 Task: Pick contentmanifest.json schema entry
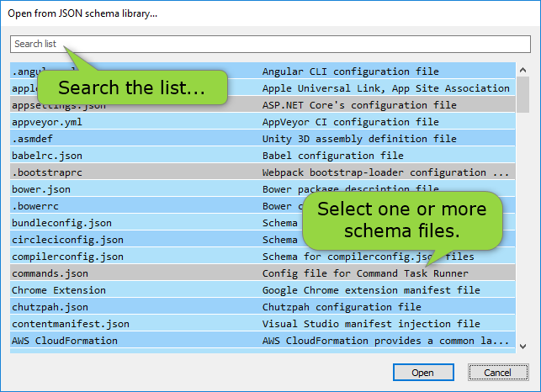pyautogui.click(x=71, y=324)
